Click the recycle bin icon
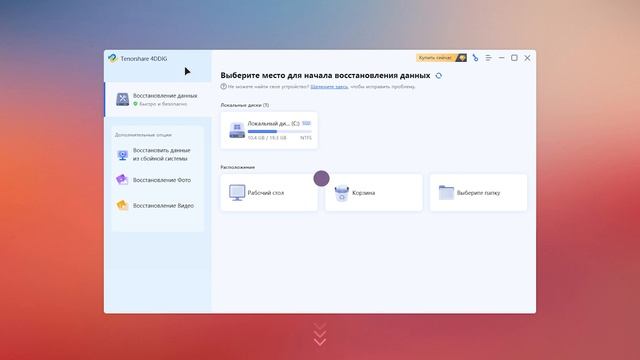 342,193
